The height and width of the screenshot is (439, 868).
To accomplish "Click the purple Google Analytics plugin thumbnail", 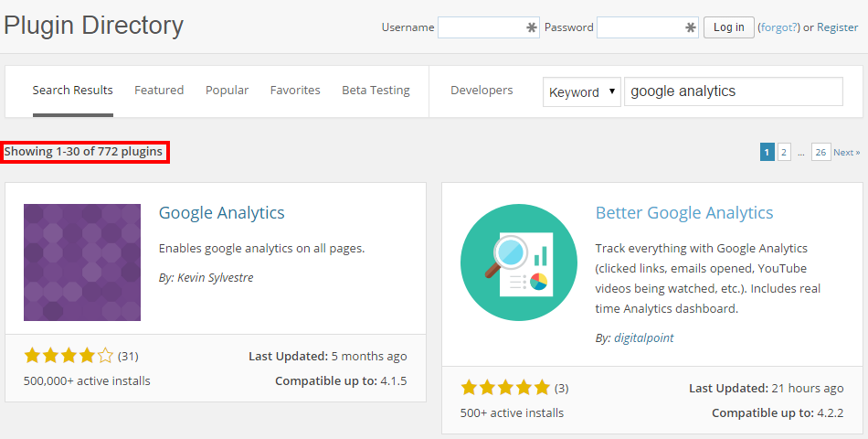I will pyautogui.click(x=82, y=262).
